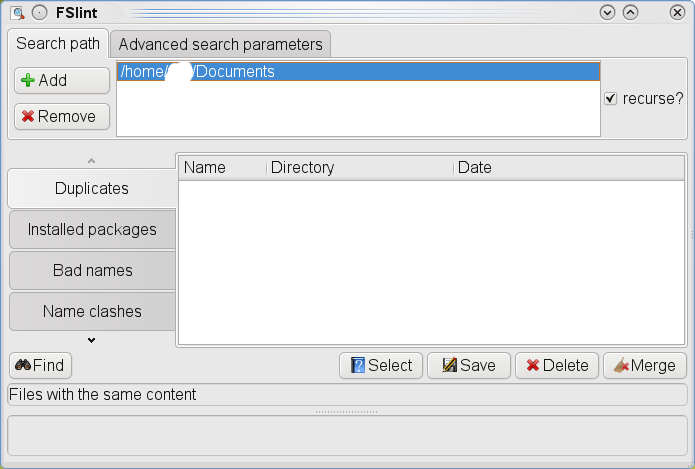Screen dimensions: 695x469
Task: Maximize the FSlint window
Action: point(630,12)
